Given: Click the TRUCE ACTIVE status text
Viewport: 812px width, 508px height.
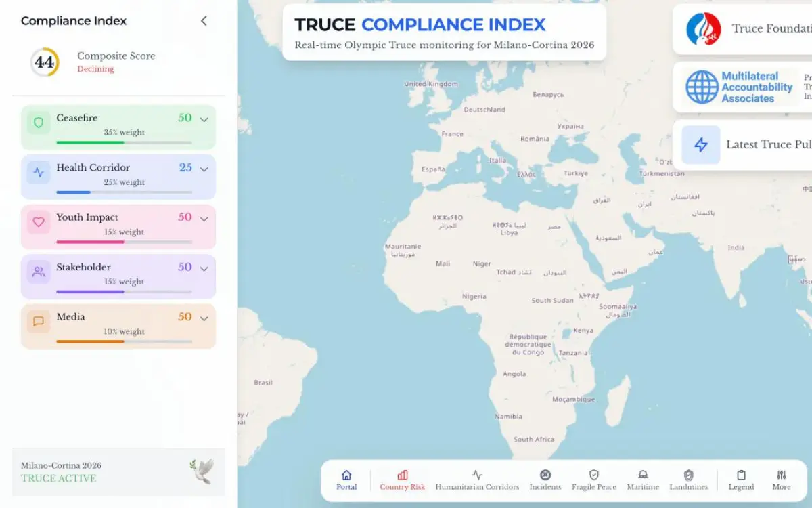Looking at the screenshot, I should [58, 478].
